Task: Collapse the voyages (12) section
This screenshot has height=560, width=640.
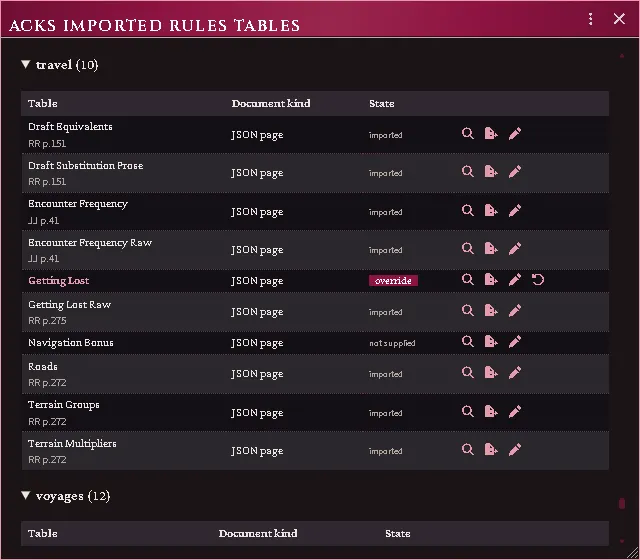Action: click(26, 496)
